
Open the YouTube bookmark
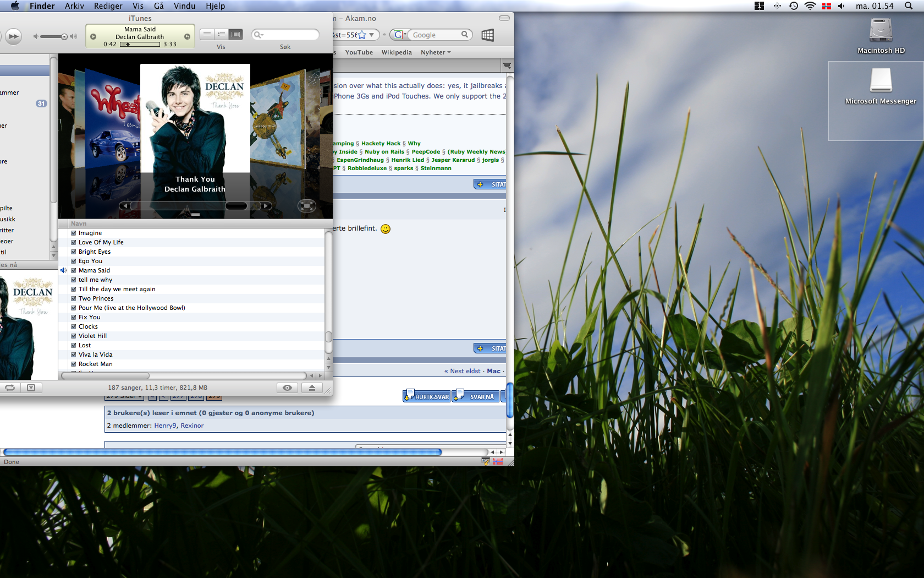click(359, 52)
